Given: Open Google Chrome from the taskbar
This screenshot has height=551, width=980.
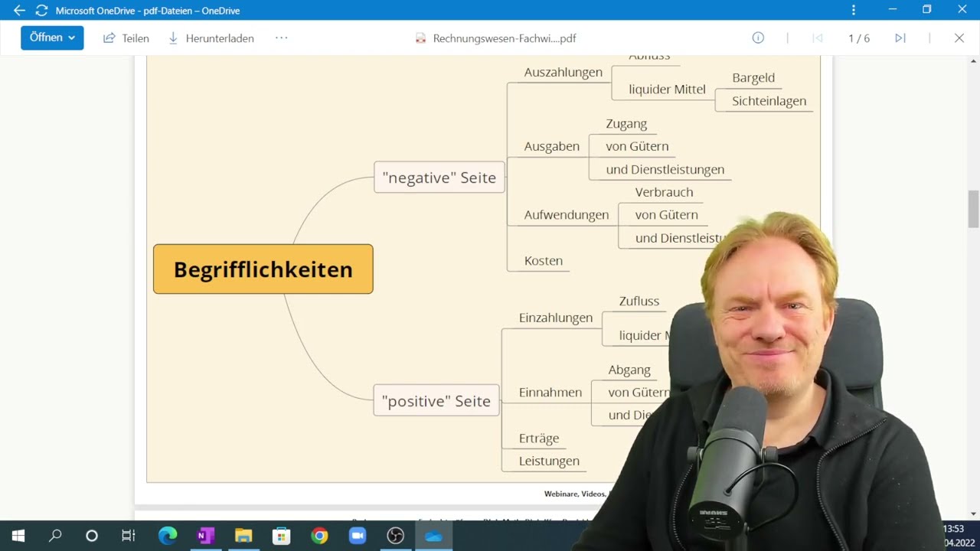Looking at the screenshot, I should point(320,536).
